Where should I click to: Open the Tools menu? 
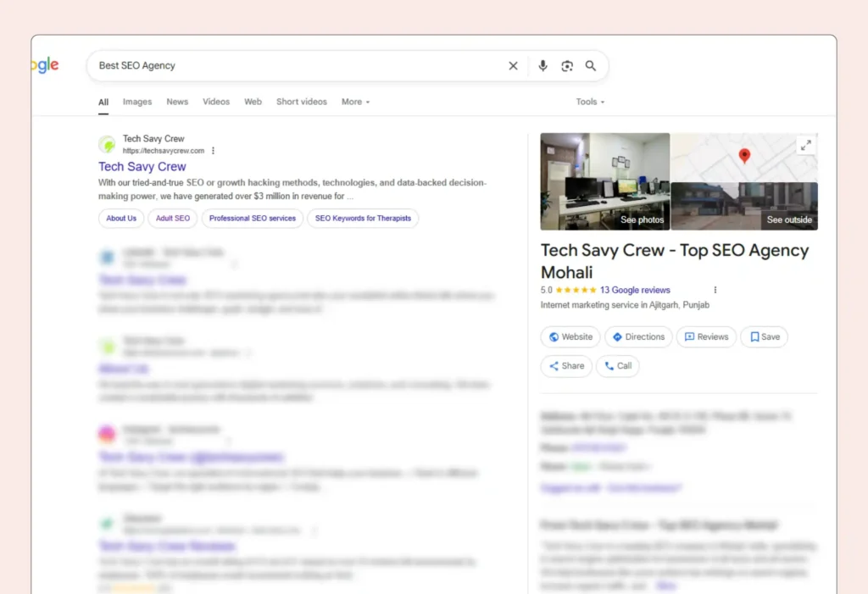(x=589, y=102)
